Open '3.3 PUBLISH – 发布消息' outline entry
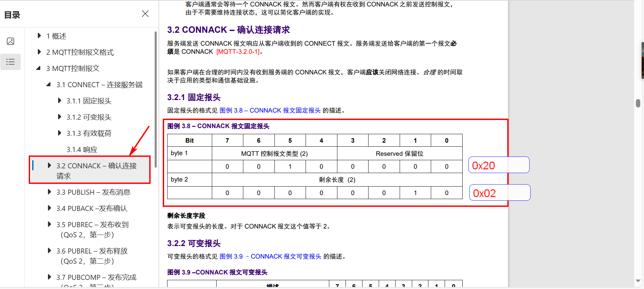Screen dimensions: 644x289 click(93, 192)
